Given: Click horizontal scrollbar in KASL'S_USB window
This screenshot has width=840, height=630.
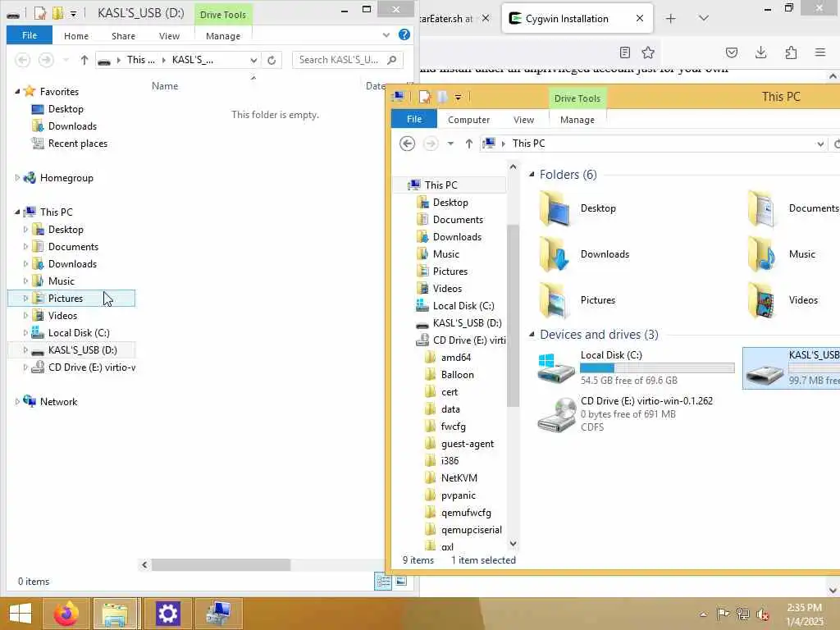Looking at the screenshot, I should pos(221,564).
